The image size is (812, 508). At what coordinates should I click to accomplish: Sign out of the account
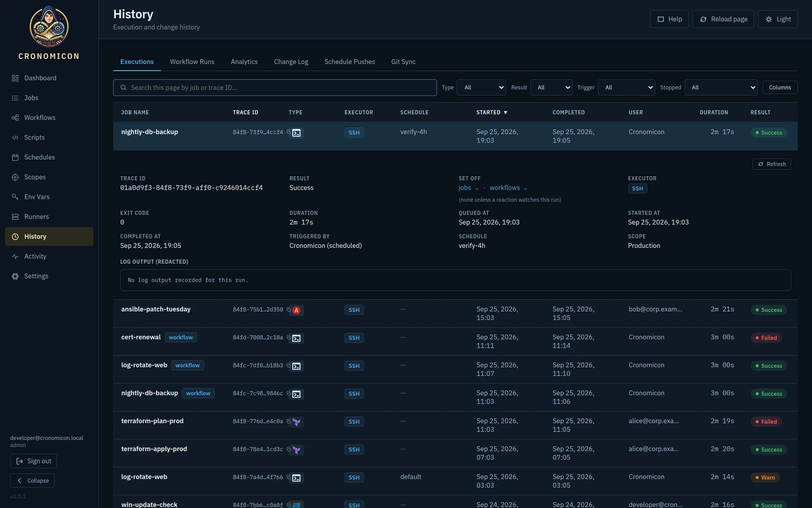33,461
